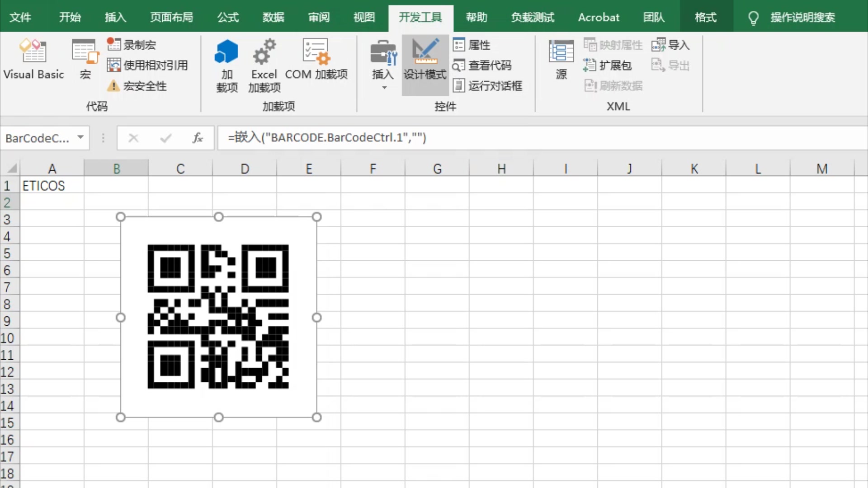868x488 pixels.
Task: Switch to the 审阅 tab
Action: coord(319,17)
